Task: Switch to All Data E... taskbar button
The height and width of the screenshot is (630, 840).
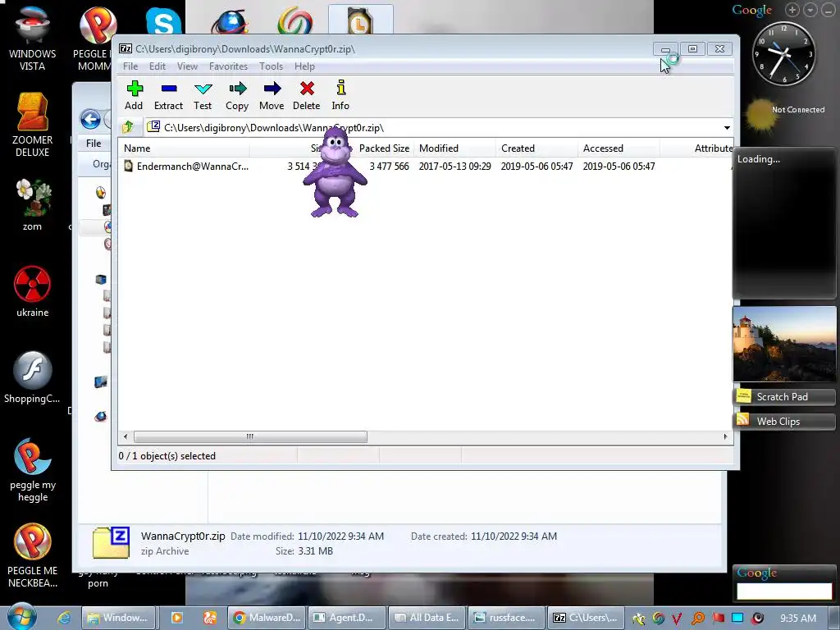Action: 427,618
